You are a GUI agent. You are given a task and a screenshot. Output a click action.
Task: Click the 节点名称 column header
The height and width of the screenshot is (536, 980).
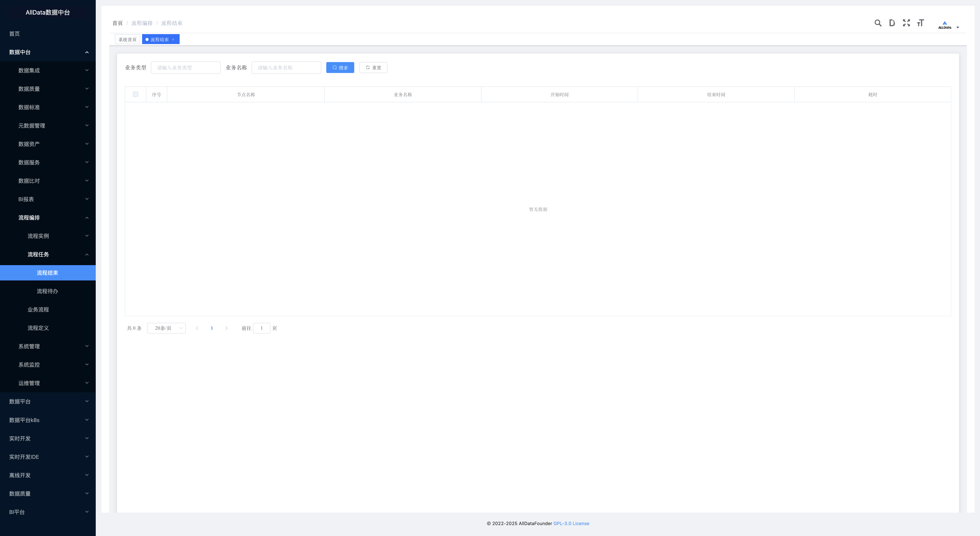coord(246,94)
